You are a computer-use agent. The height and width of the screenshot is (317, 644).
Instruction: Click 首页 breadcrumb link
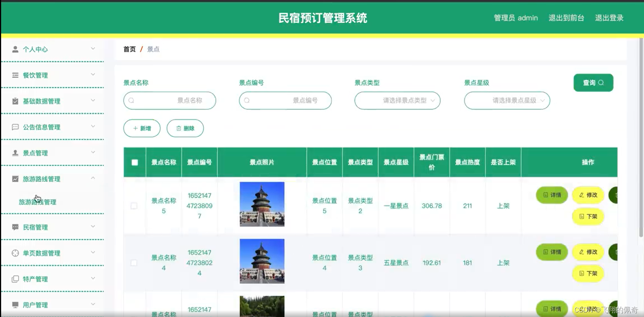pyautogui.click(x=130, y=49)
